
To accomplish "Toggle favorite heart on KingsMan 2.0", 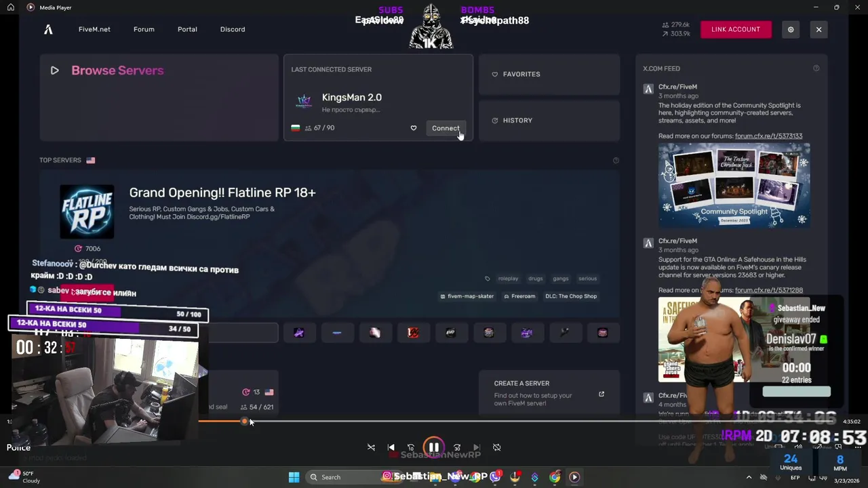I will click(x=413, y=128).
